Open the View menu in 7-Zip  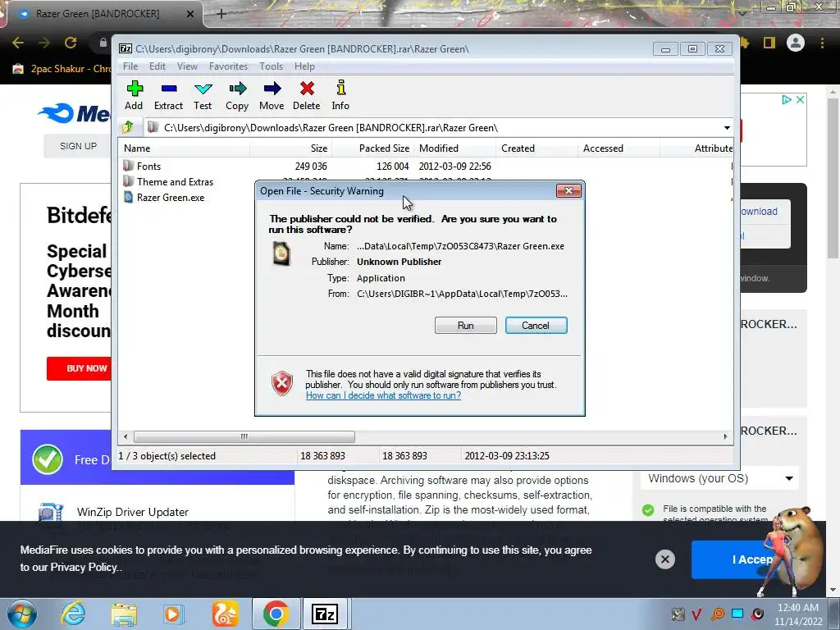(187, 66)
